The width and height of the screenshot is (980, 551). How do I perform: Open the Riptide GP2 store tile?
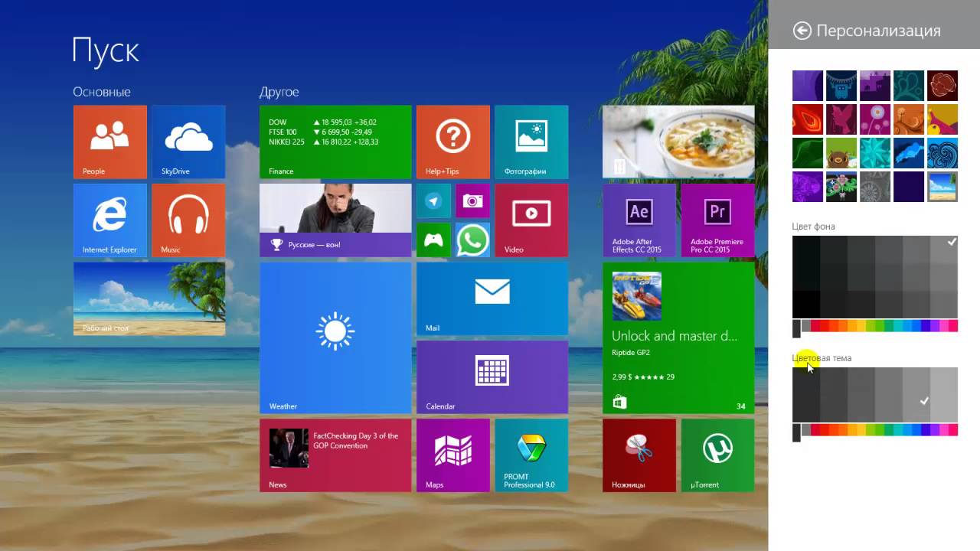pyautogui.click(x=678, y=337)
